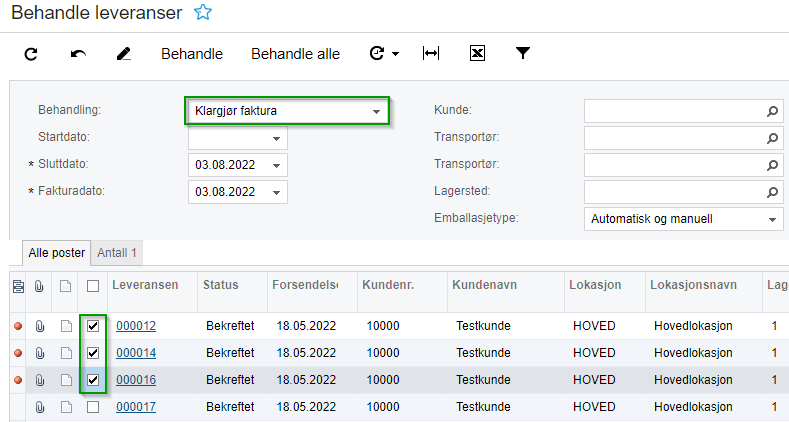Sort by the Lokasjon column header
Image resolution: width=789 pixels, height=422 pixels.
[595, 285]
